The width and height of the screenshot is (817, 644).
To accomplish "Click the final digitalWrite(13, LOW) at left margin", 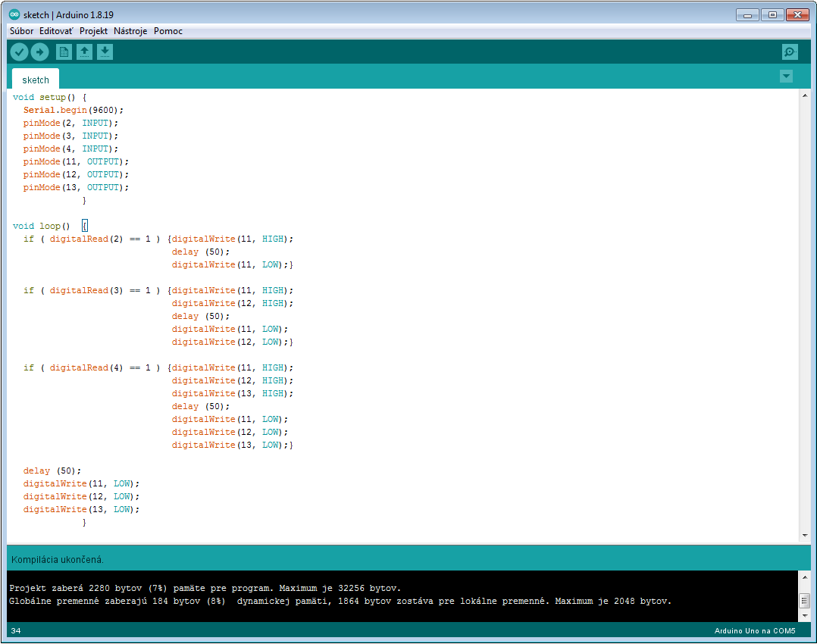I will [x=81, y=510].
